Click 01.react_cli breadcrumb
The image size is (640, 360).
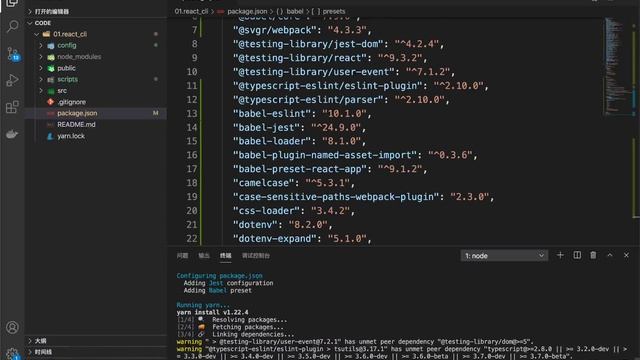[191, 11]
